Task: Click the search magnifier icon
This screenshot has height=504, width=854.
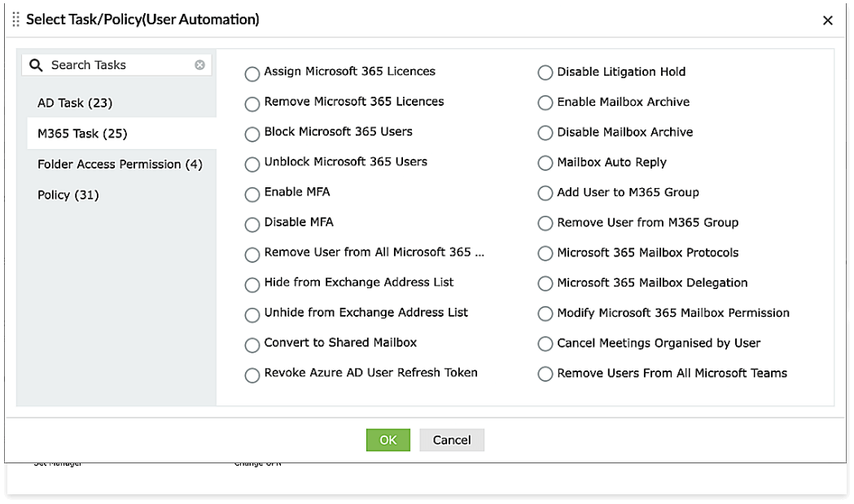Action: tap(36, 65)
